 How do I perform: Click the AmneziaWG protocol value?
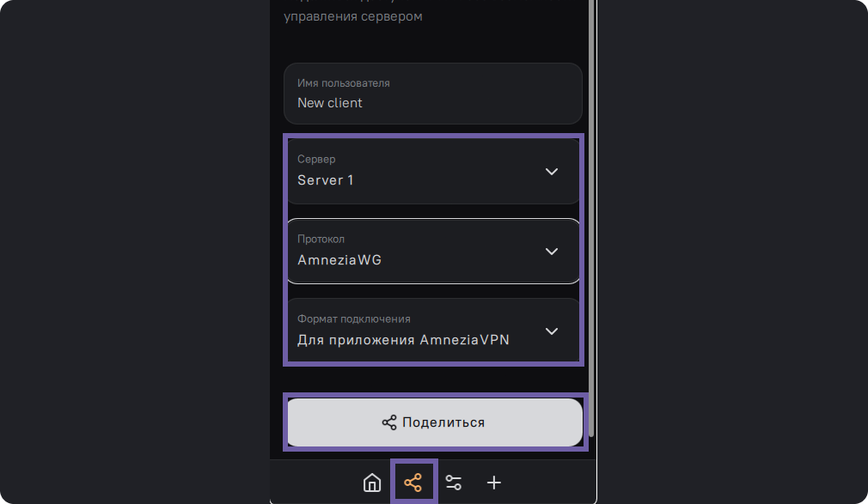coord(339,260)
